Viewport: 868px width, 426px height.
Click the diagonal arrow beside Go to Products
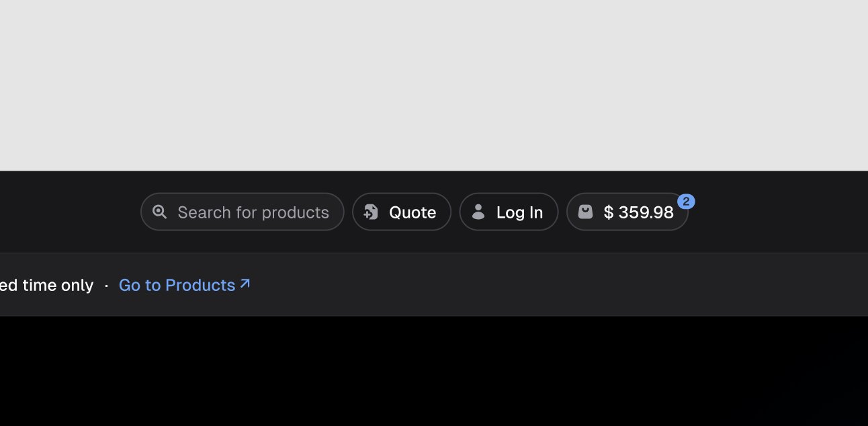[245, 284]
